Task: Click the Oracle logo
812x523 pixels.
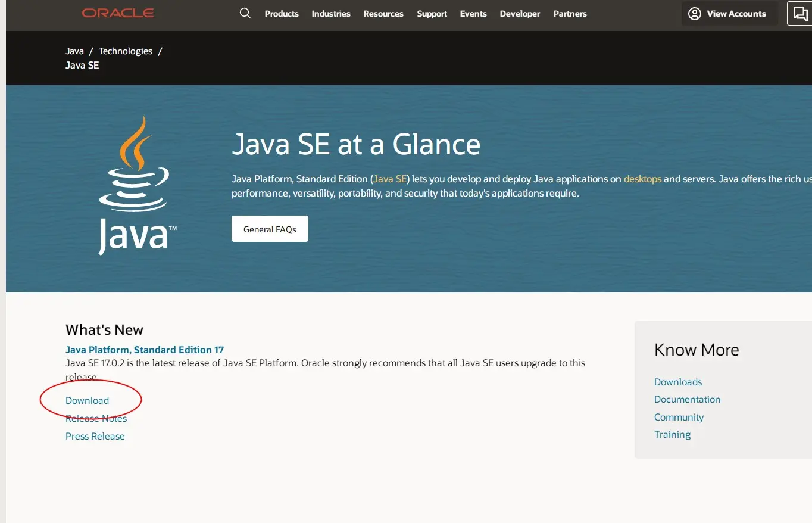Action: (x=118, y=13)
